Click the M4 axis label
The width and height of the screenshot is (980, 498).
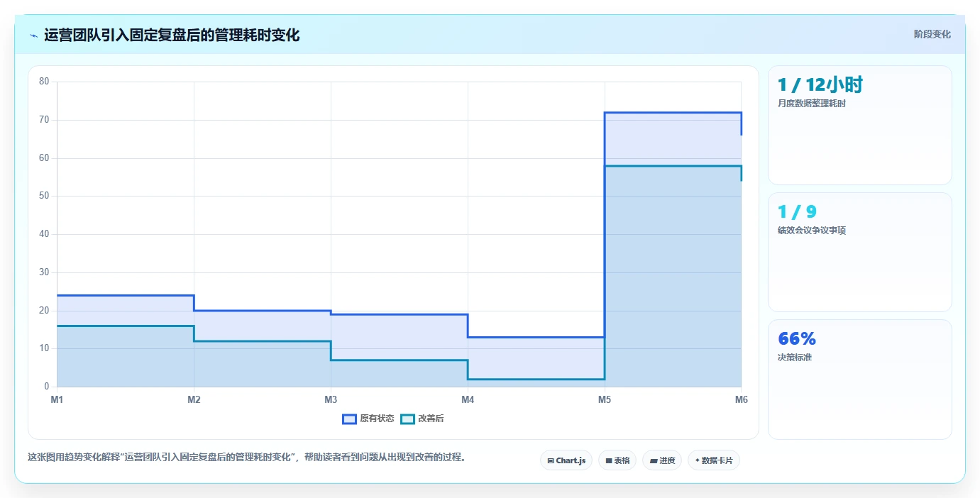pyautogui.click(x=468, y=399)
